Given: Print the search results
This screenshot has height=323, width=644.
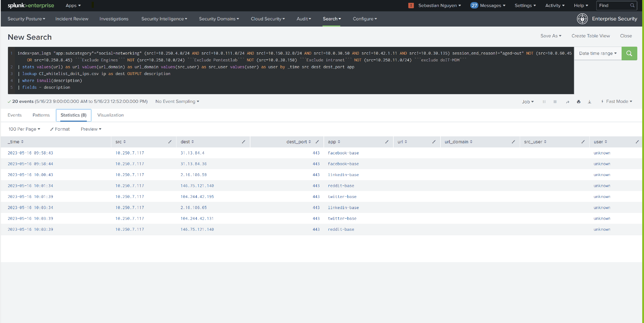Looking at the screenshot, I should pos(579,102).
